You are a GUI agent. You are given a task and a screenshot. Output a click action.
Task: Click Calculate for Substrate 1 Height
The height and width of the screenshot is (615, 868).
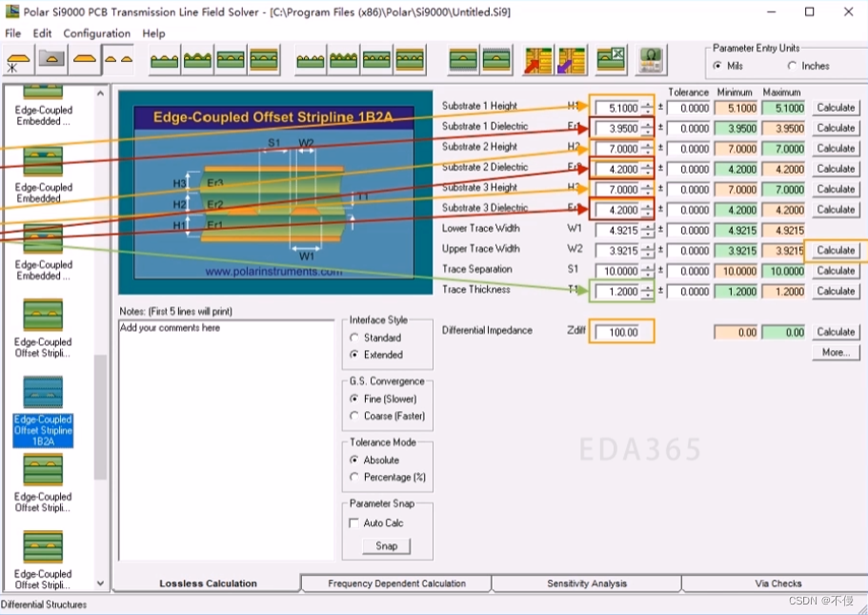(836, 108)
